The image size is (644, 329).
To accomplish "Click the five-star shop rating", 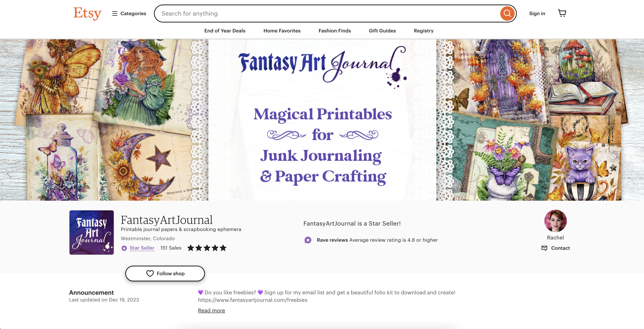I will (207, 248).
